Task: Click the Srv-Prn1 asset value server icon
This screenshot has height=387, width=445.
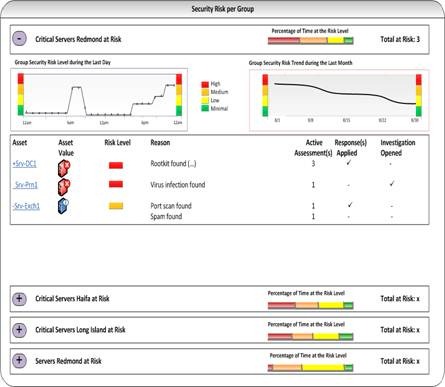Action: click(64, 187)
